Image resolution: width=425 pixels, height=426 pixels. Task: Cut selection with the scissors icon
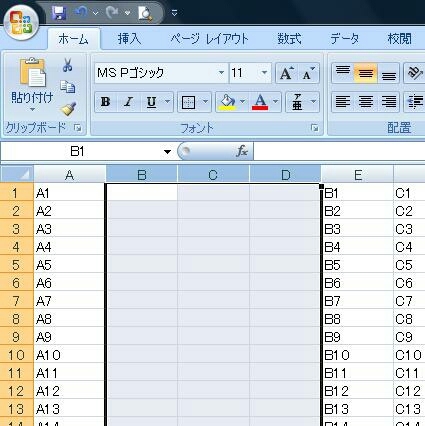pyautogui.click(x=68, y=65)
